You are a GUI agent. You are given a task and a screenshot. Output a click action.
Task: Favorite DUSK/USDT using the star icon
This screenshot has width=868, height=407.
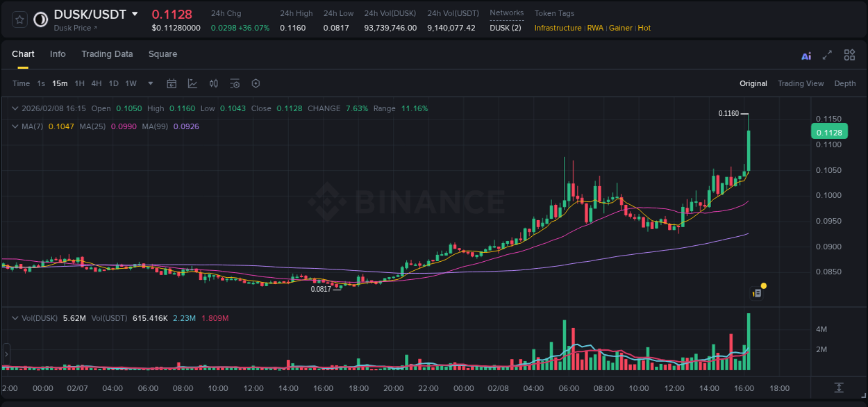[19, 19]
